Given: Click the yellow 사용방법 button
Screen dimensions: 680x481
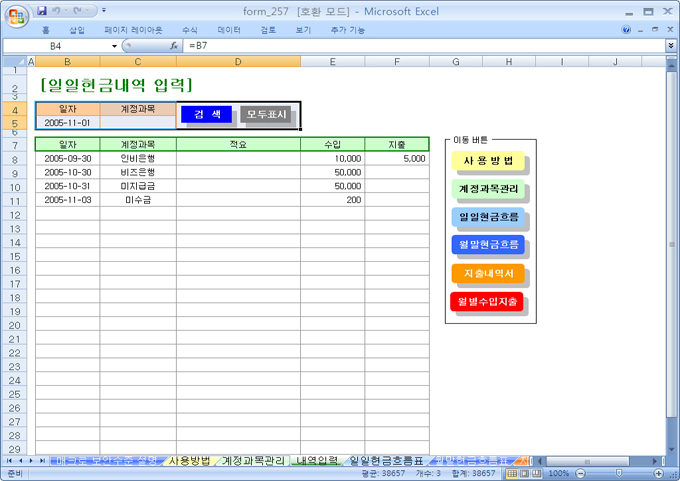Looking at the screenshot, I should [488, 161].
